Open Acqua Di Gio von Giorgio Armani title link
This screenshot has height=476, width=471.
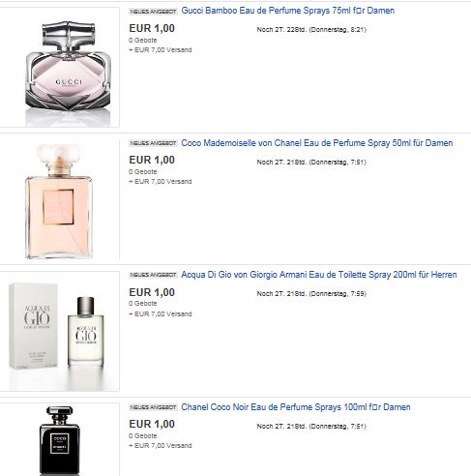coord(319,275)
